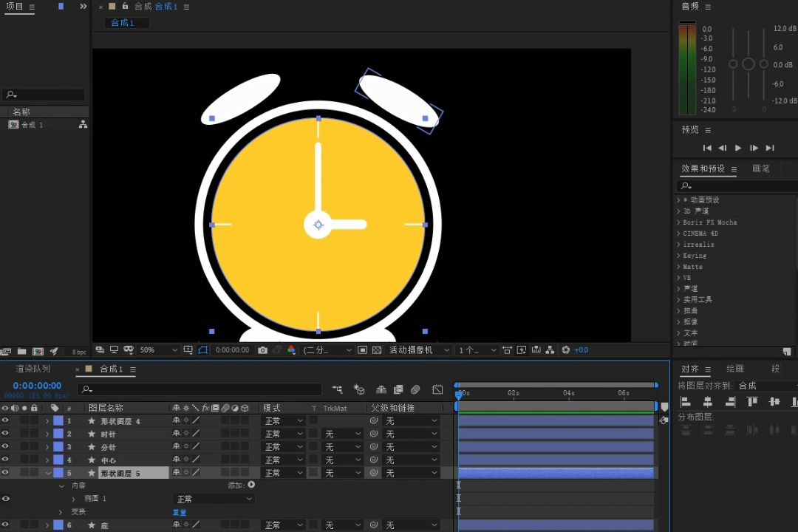Open the resolution (二分..) dropdown
The image size is (798, 532).
(x=327, y=349)
